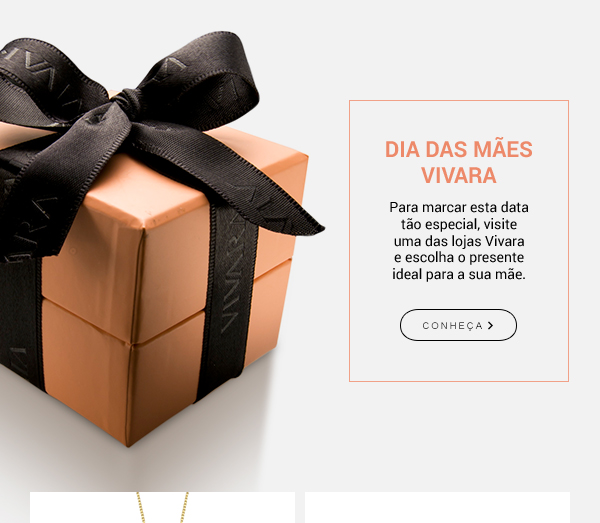Click the line 'e escolha o presente'
Viewport: 600px width, 523px height.
coord(459,257)
